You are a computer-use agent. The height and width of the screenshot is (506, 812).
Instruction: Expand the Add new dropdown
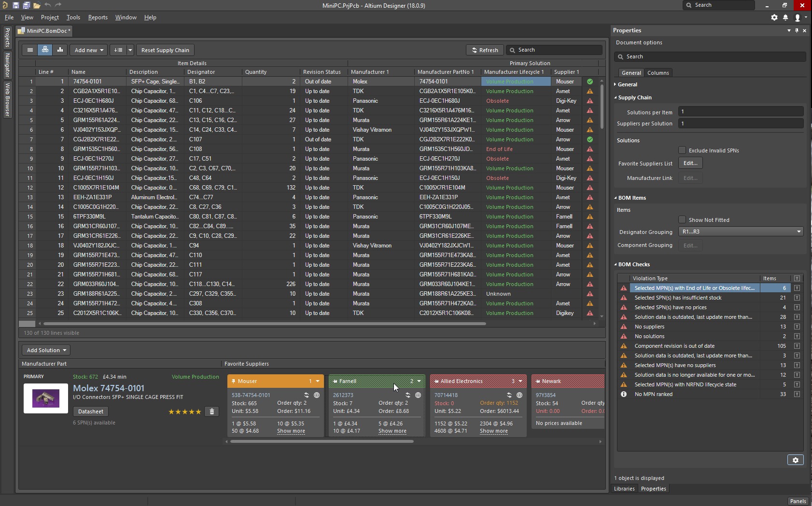click(x=89, y=50)
